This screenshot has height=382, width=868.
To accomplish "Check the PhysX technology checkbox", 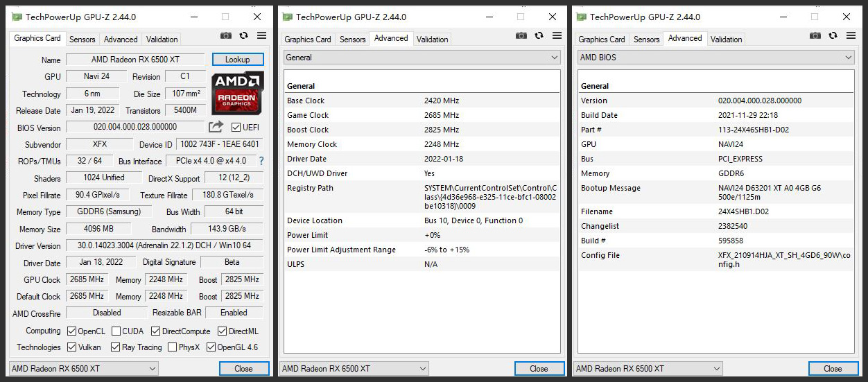I will [172, 347].
